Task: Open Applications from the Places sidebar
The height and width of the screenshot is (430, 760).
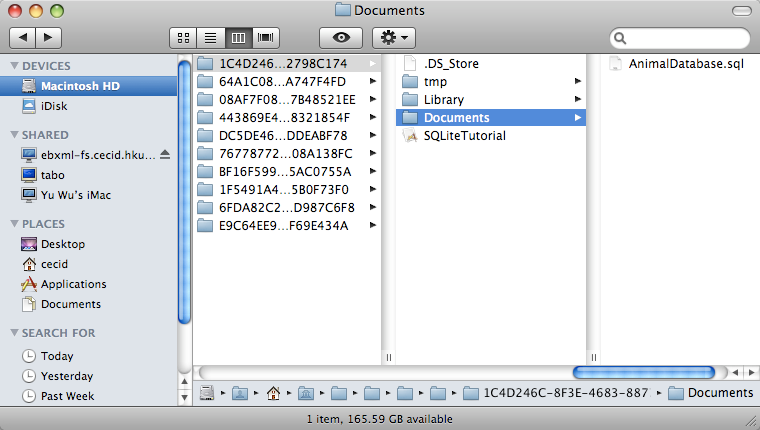Action: tap(73, 284)
